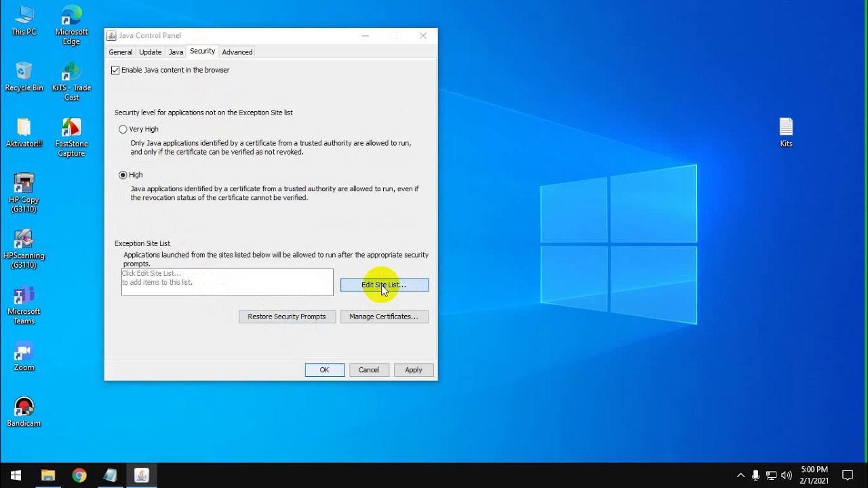Open This PC desktop icon
The image size is (868, 488).
pos(24,20)
